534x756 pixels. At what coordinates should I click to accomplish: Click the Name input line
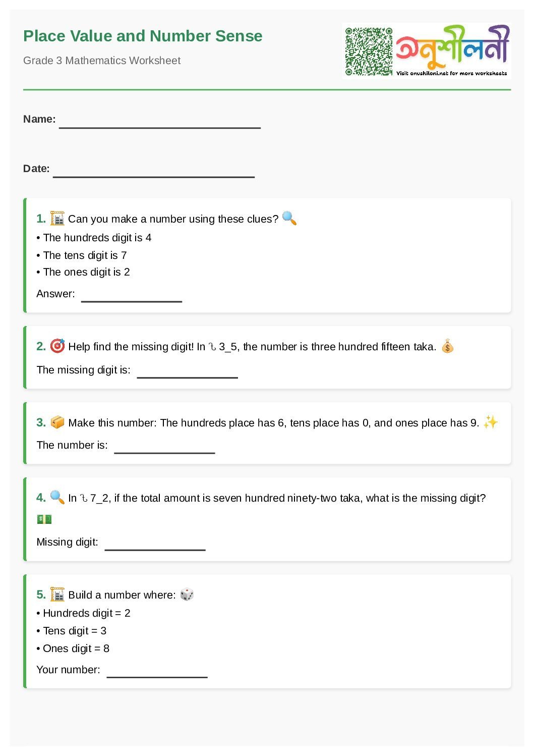(159, 123)
